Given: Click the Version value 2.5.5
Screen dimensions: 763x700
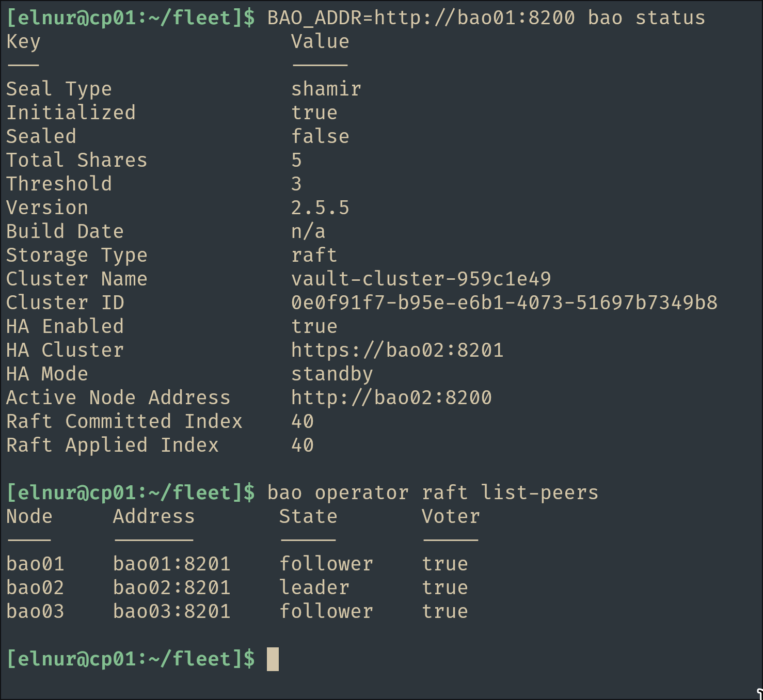Looking at the screenshot, I should [320, 208].
